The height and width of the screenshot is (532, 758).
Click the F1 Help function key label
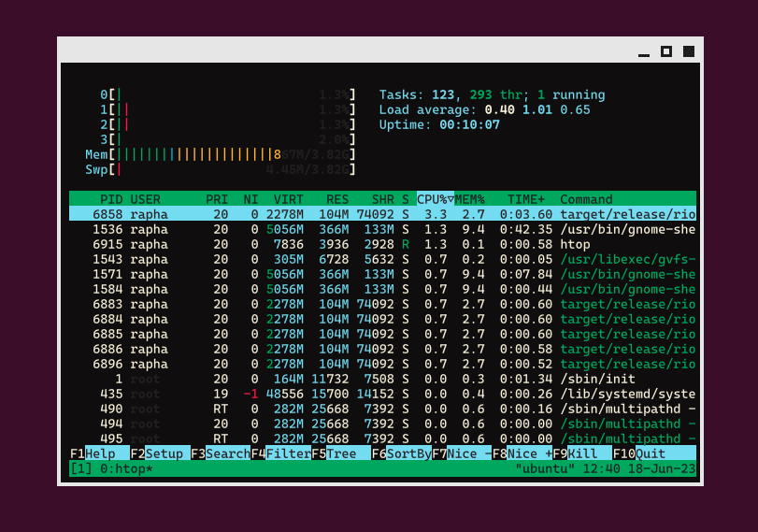[100, 453]
